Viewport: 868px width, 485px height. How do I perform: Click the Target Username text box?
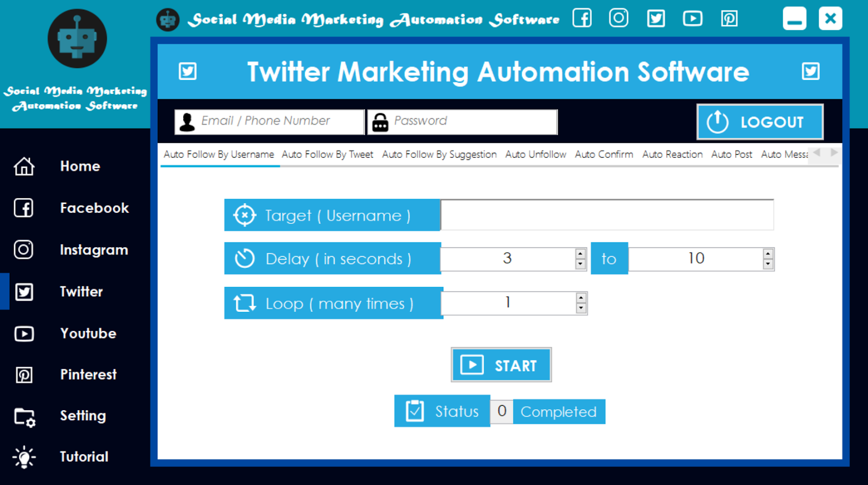pyautogui.click(x=607, y=215)
